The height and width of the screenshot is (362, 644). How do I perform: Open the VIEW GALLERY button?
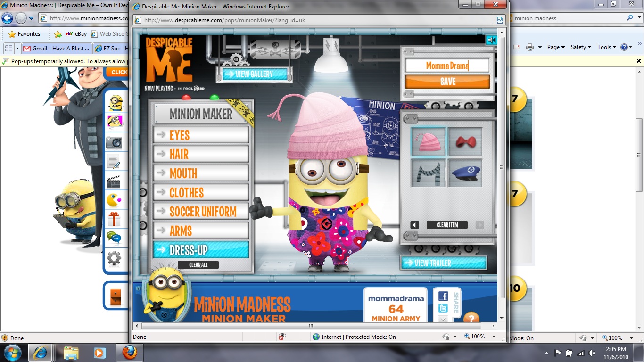(255, 74)
